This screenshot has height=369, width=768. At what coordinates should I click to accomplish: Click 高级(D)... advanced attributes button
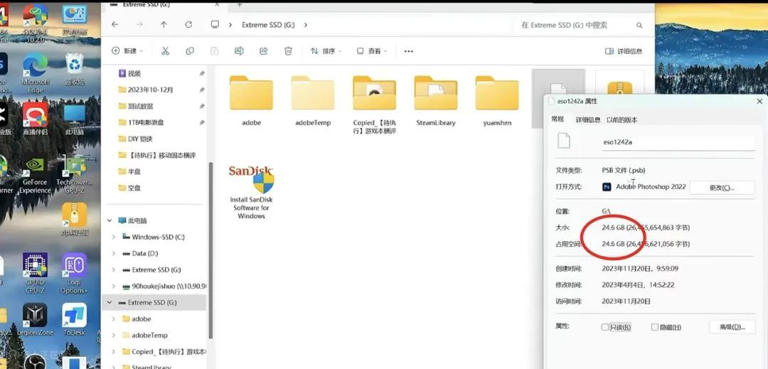733,327
